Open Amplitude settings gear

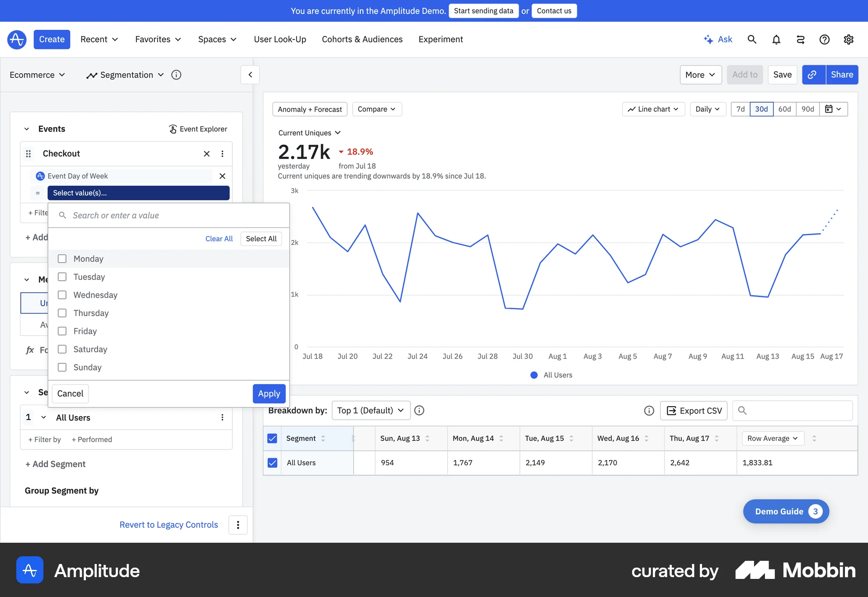[849, 39]
